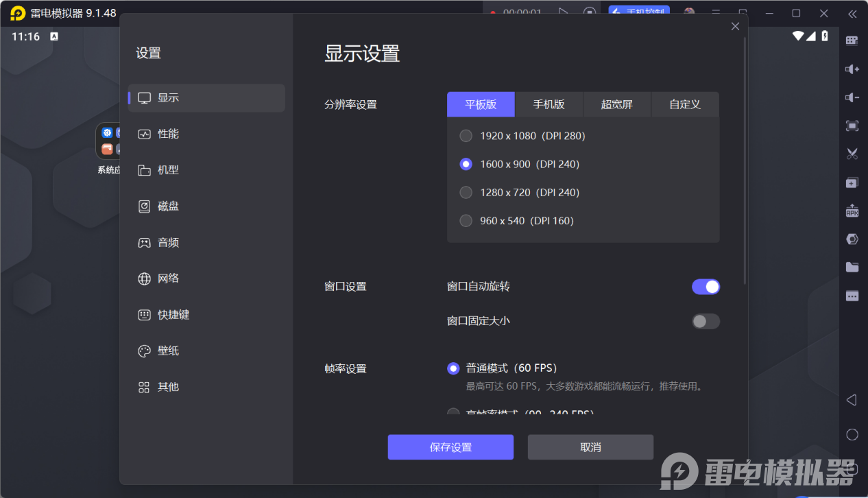
Task: Click the 11:16 clock in Android status bar
Action: point(26,36)
